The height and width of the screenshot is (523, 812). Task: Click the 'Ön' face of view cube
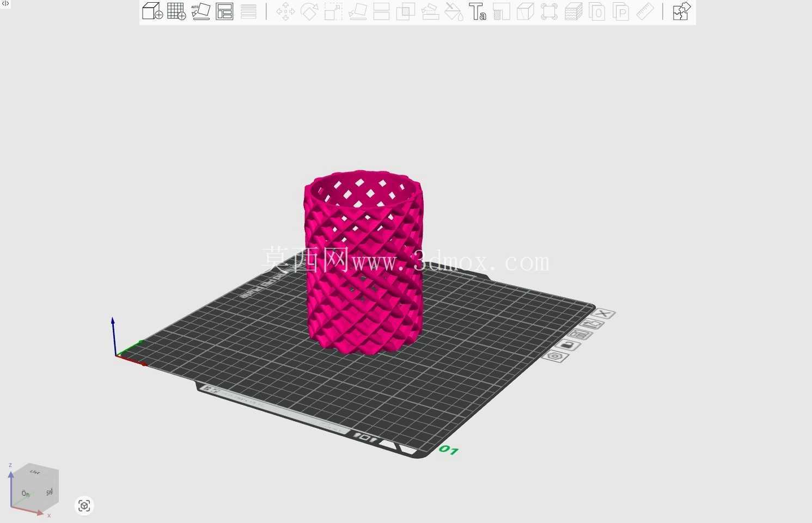26,494
